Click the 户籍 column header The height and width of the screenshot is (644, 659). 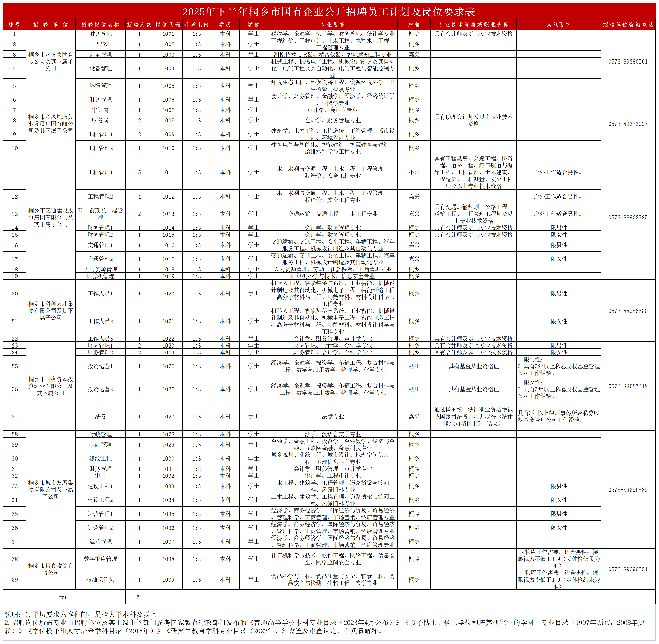[x=414, y=25]
